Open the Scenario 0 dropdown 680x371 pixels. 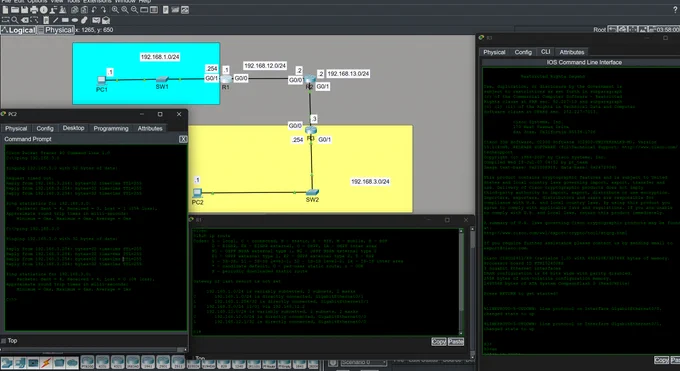click(x=363, y=362)
